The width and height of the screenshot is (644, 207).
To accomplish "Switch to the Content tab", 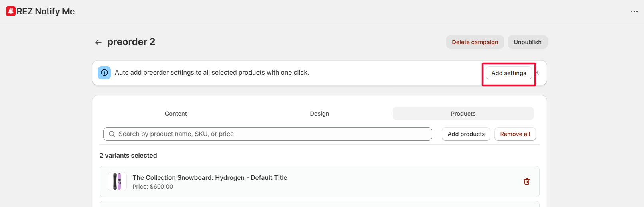I will click(176, 114).
